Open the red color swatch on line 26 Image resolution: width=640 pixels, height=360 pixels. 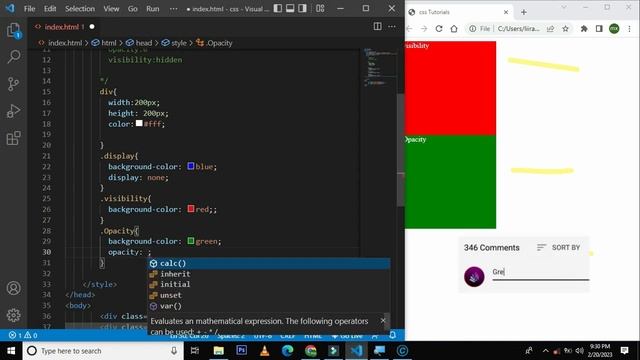191,209
